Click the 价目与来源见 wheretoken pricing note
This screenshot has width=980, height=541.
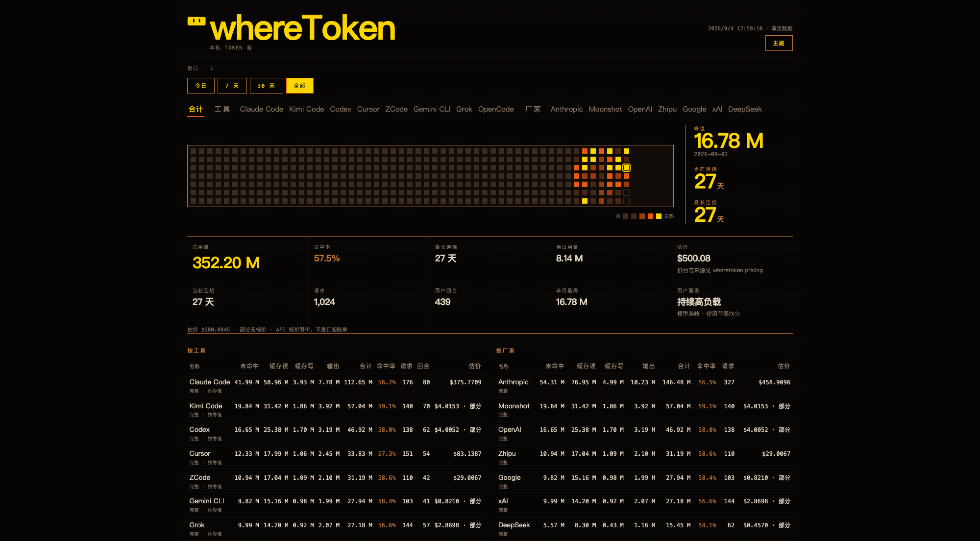pos(720,270)
